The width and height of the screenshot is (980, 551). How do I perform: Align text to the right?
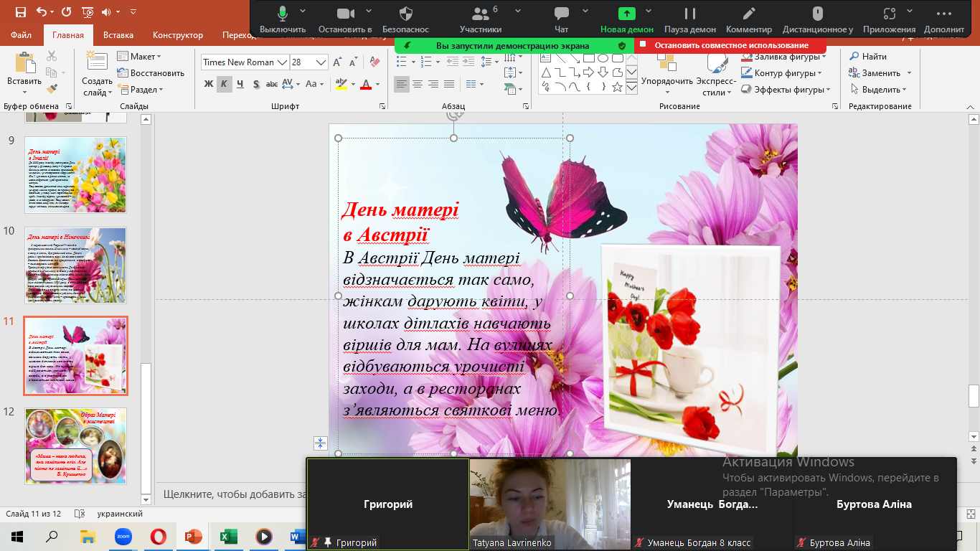coord(433,84)
